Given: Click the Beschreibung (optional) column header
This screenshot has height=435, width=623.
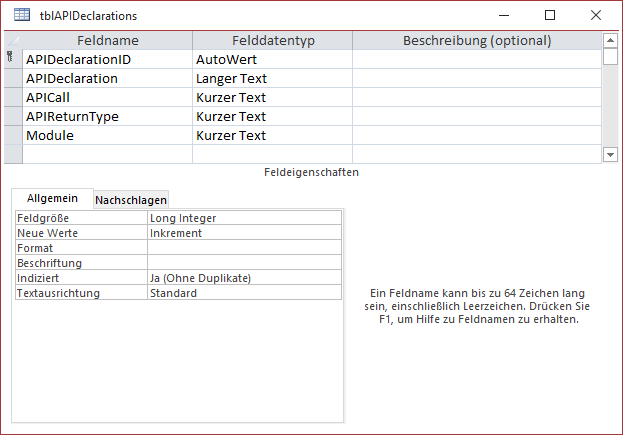Looking at the screenshot, I should coord(477,41).
